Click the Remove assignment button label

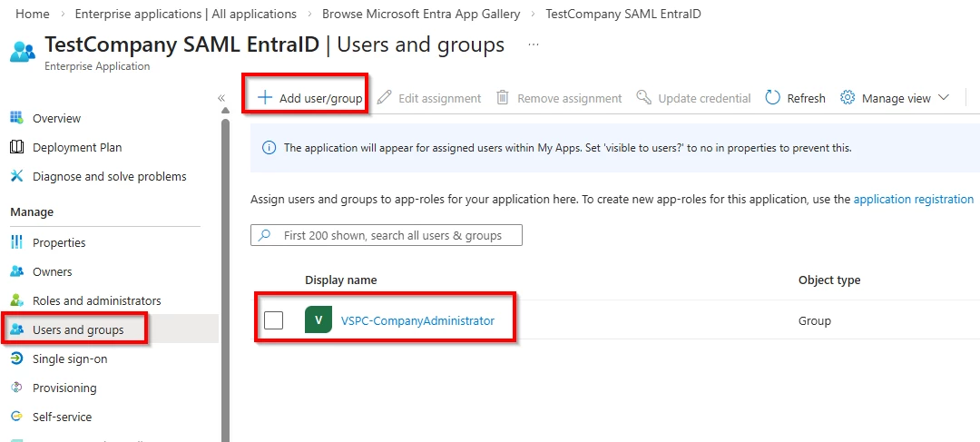coord(569,98)
